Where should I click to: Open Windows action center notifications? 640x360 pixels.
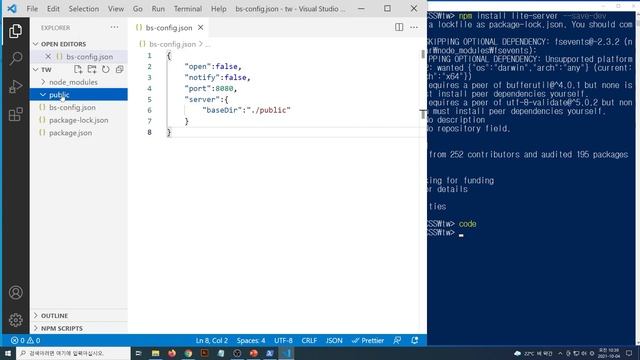(x=629, y=353)
